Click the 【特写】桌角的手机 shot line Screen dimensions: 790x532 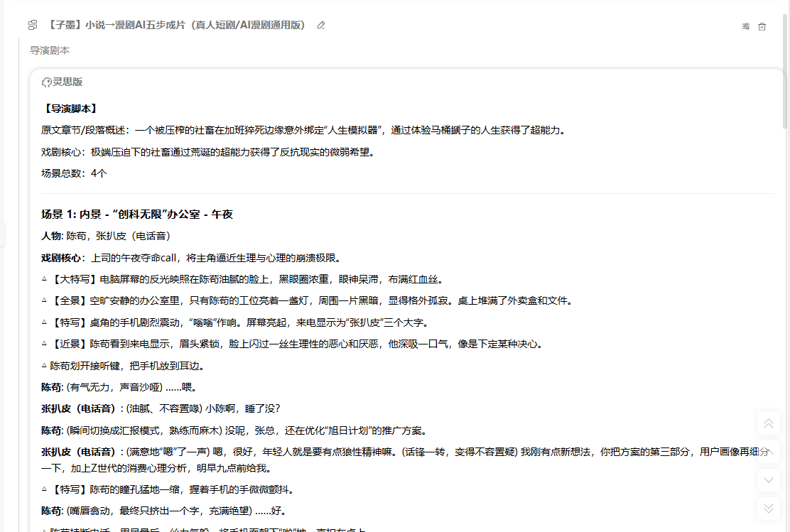[237, 323]
